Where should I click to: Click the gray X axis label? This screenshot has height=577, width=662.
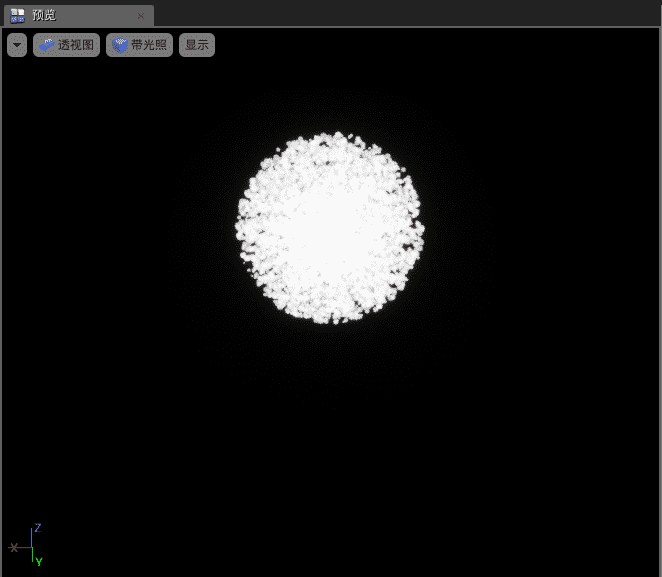[13, 547]
